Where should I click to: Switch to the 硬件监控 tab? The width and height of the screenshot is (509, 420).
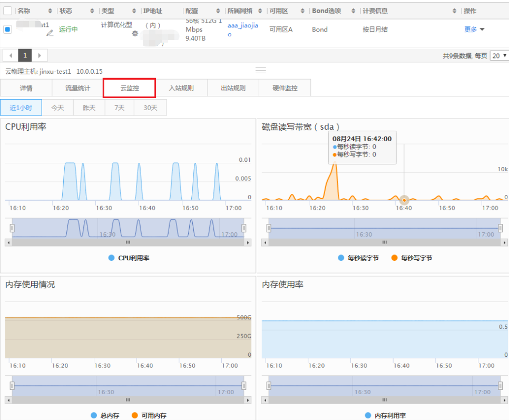click(285, 88)
